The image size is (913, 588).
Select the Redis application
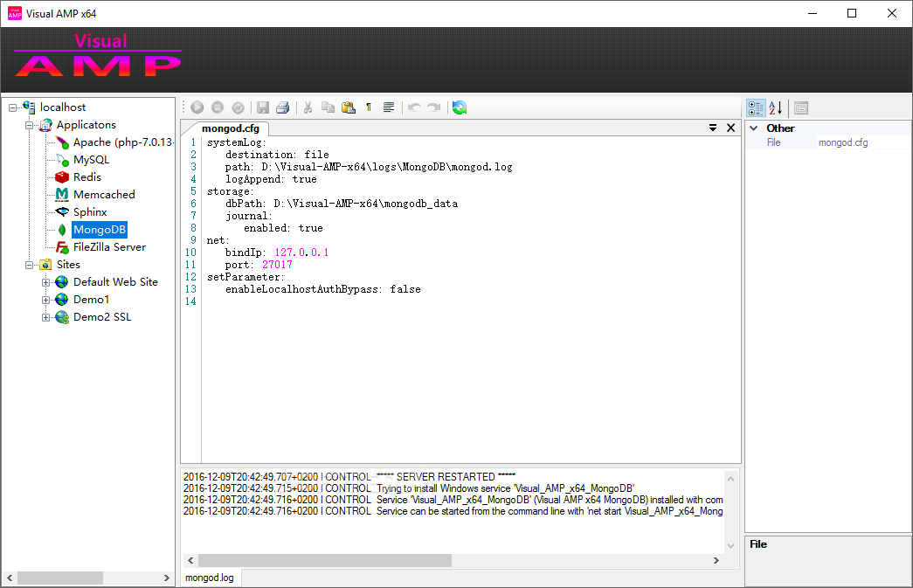pyautogui.click(x=87, y=177)
